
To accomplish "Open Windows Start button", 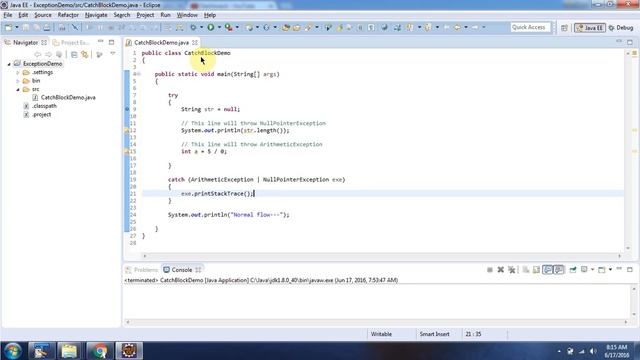I will pyautogui.click(x=12, y=351).
